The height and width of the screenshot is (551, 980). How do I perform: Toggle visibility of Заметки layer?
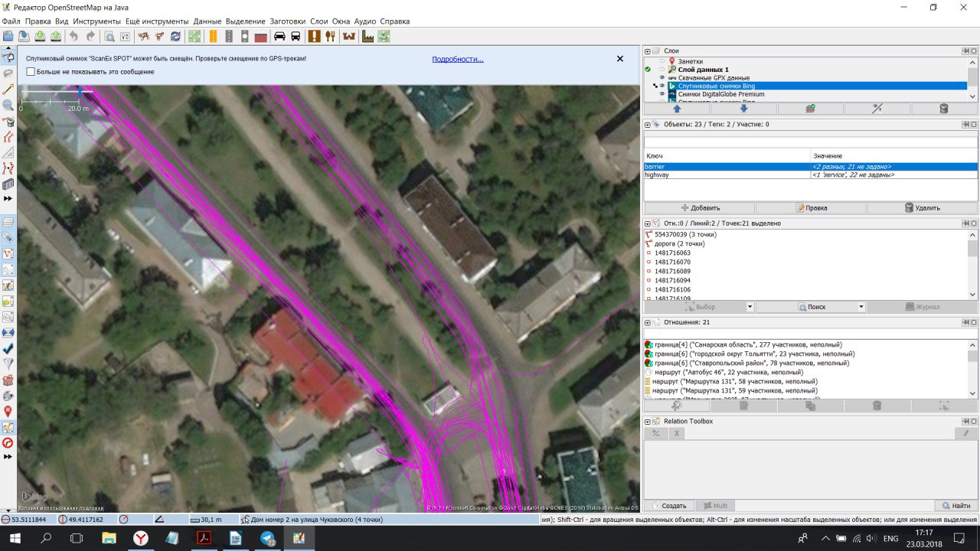[662, 61]
